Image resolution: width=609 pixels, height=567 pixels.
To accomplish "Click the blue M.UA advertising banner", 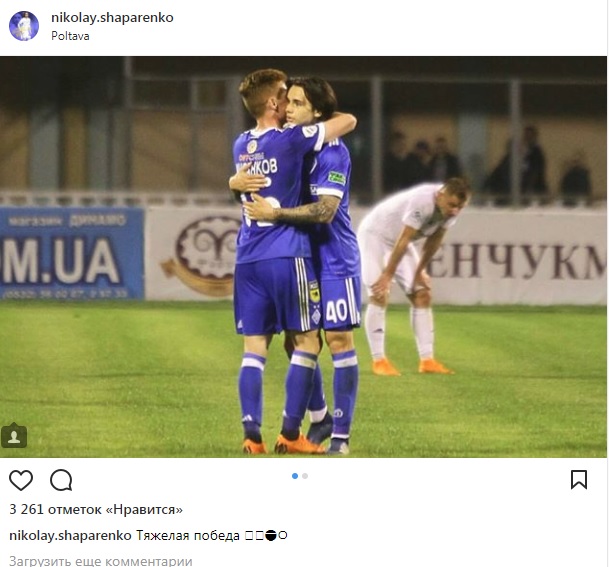I will coord(72,253).
